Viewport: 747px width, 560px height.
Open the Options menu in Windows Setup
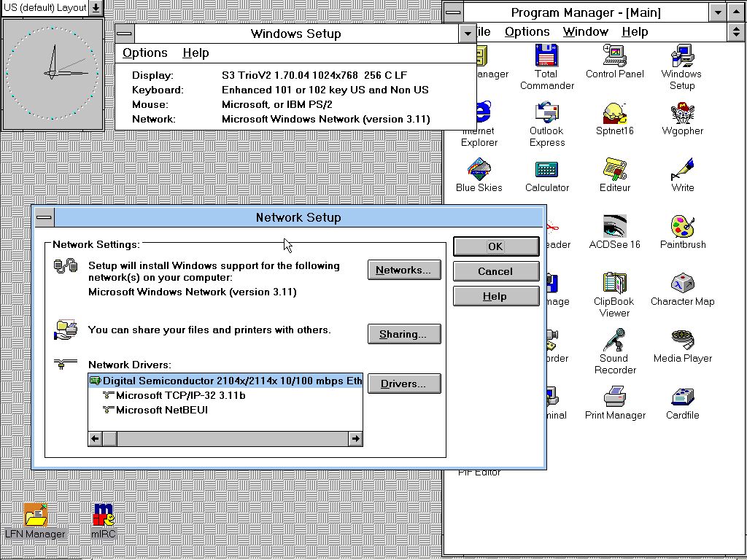click(144, 52)
